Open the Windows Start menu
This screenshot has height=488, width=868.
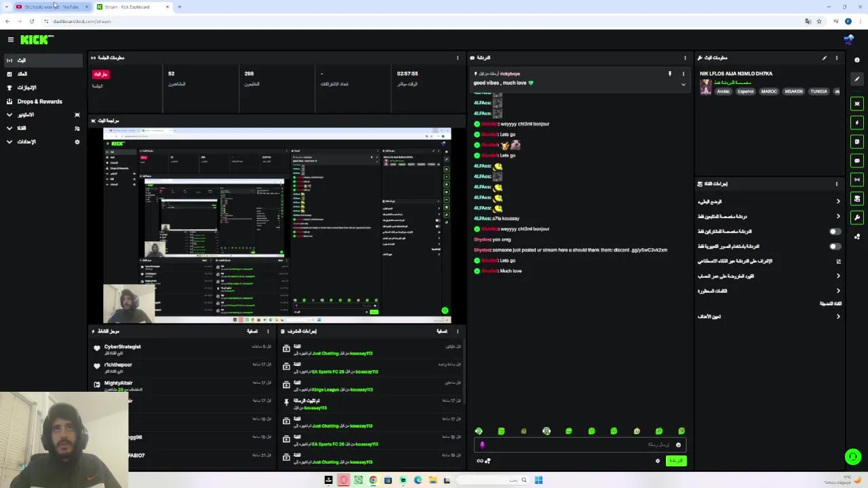(538, 480)
